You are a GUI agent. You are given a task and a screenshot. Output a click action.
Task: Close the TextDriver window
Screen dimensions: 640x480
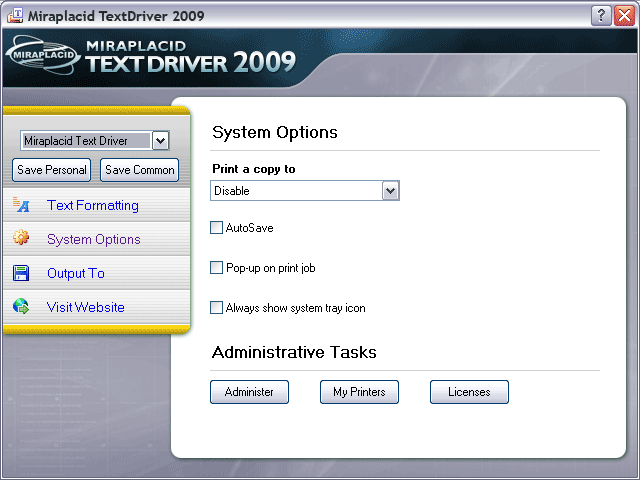pos(624,16)
